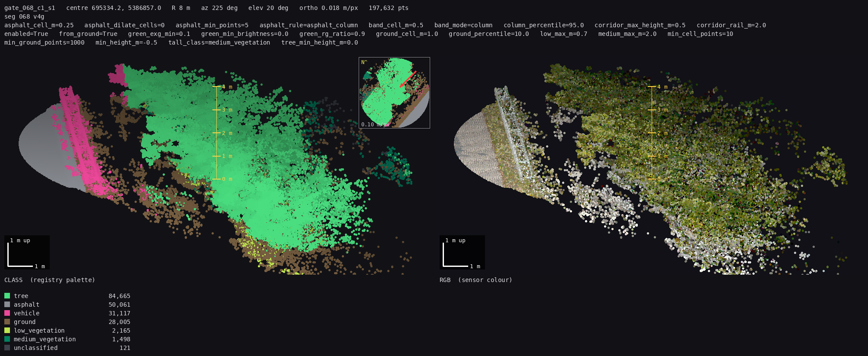Image resolution: width=868 pixels, height=356 pixels.
Task: Click the medium_vegetation legend swatch
Action: [7, 339]
